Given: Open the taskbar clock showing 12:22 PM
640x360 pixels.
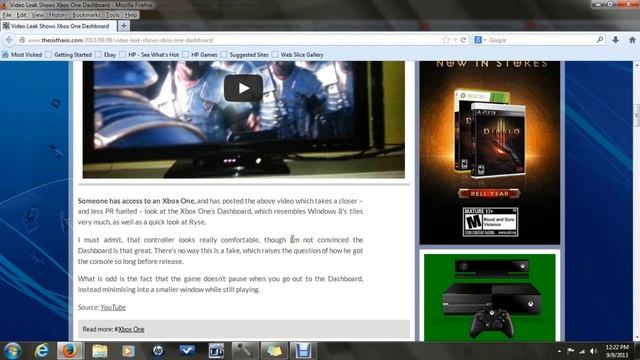Looking at the screenshot, I should point(617,351).
